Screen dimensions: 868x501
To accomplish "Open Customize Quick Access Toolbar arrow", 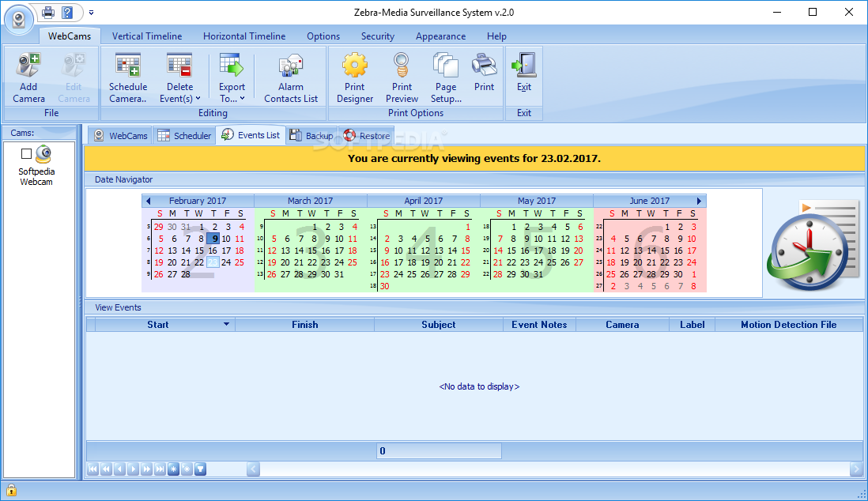I will click(92, 12).
